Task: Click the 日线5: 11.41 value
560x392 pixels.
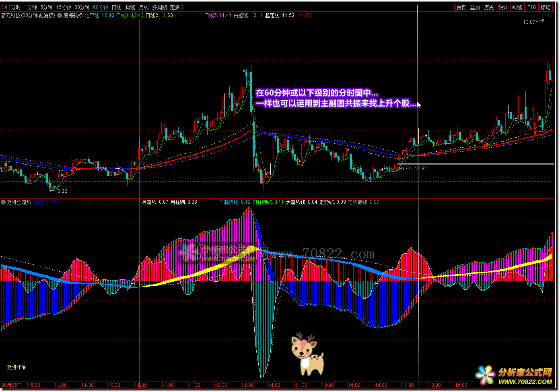Action: tap(218, 15)
